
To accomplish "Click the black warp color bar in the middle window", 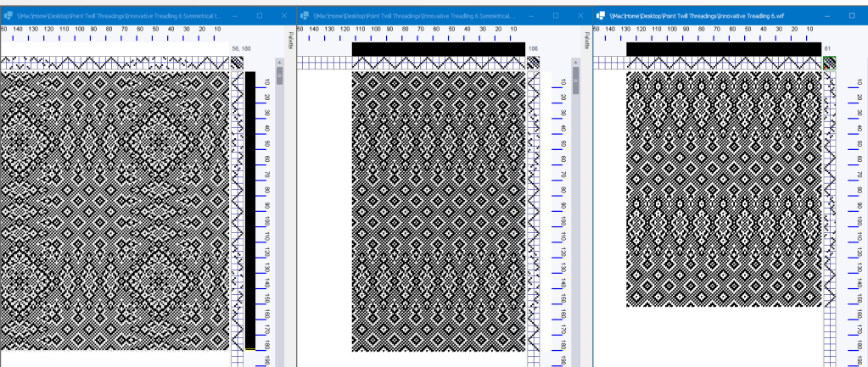I will (x=439, y=49).
